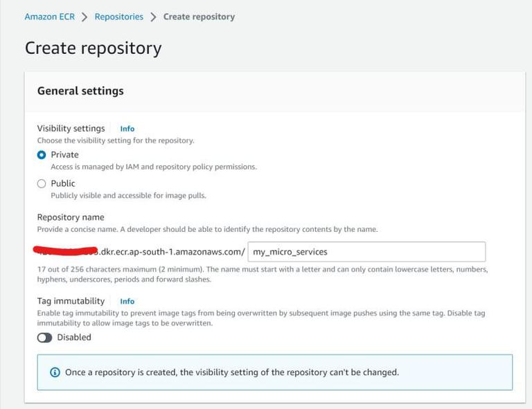
Task: Click the Private option label text
Action: 65,155
